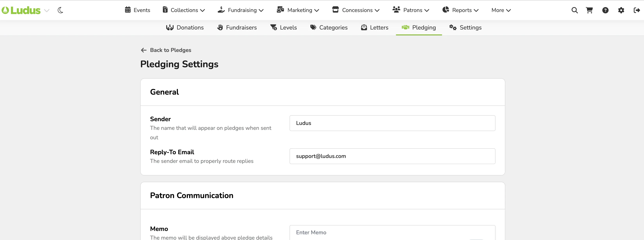Click the Fundraising hand-dollar icon
Screen dimensions: 644x240
coord(221,10)
